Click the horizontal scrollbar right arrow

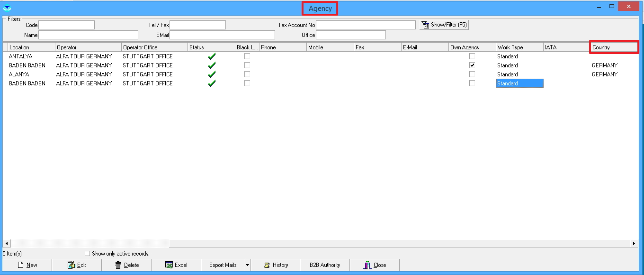634,243
